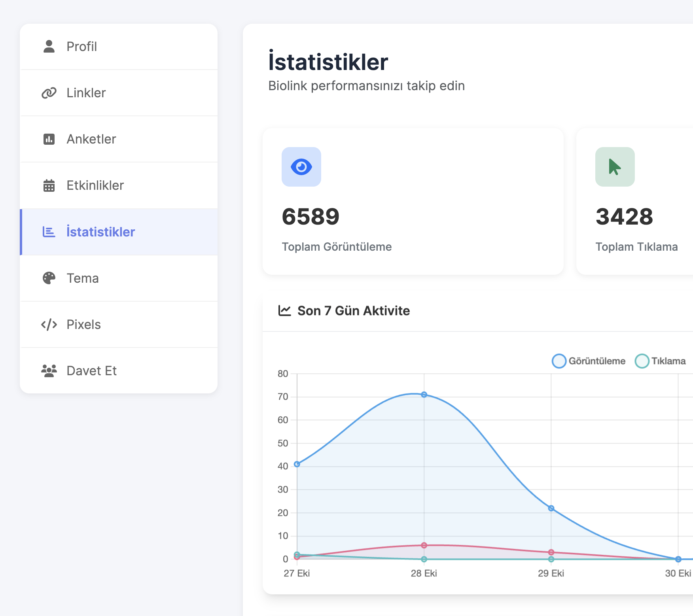Click the 6589 Toplam Görüntüleme card
This screenshot has width=693, height=616.
tap(413, 202)
